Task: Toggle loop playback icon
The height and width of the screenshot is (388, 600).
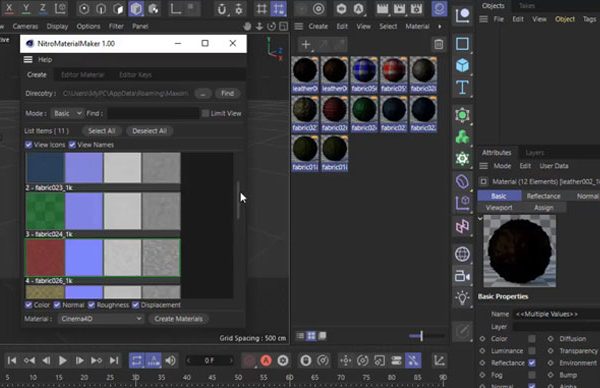Action: tap(137, 360)
